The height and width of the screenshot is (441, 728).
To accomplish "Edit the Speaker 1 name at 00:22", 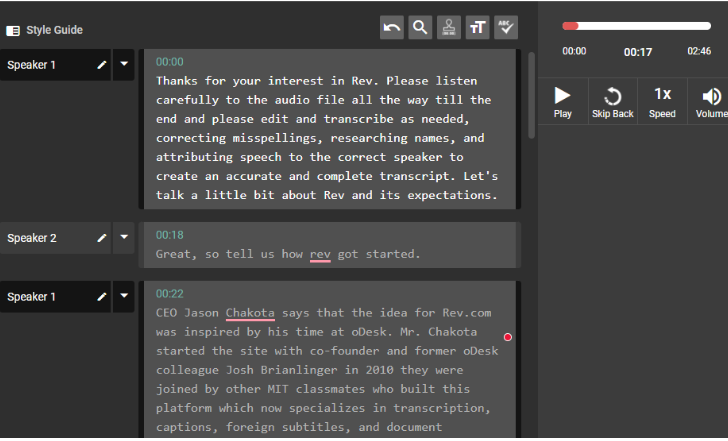I will pyautogui.click(x=102, y=297).
